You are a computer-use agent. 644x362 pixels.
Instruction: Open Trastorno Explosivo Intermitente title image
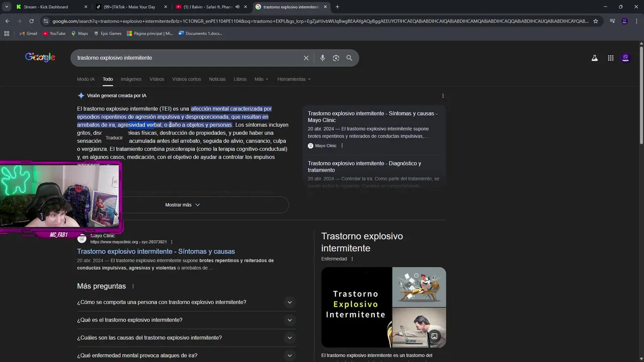[356, 307]
